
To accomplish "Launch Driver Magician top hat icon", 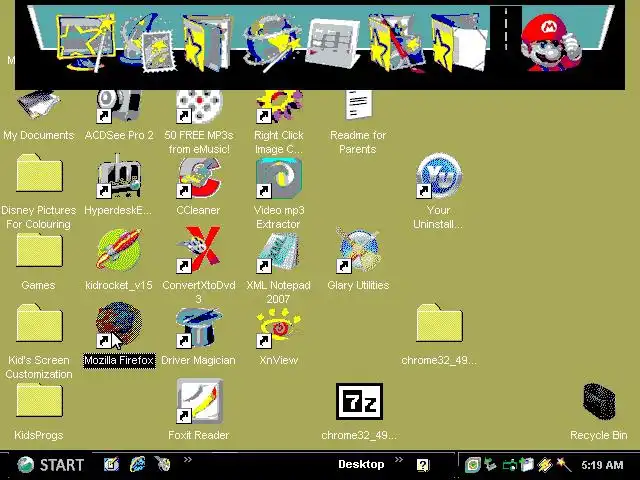I will tap(199, 327).
